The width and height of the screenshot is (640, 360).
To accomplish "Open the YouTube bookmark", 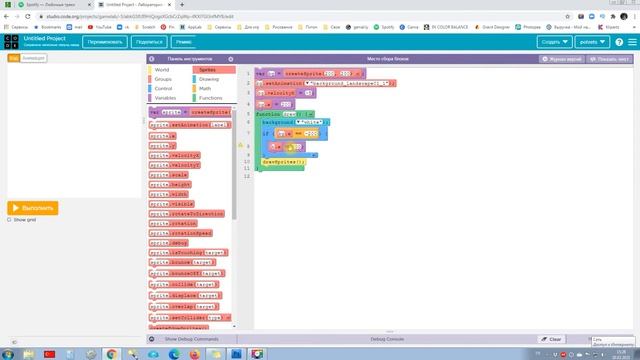I will click(100, 27).
